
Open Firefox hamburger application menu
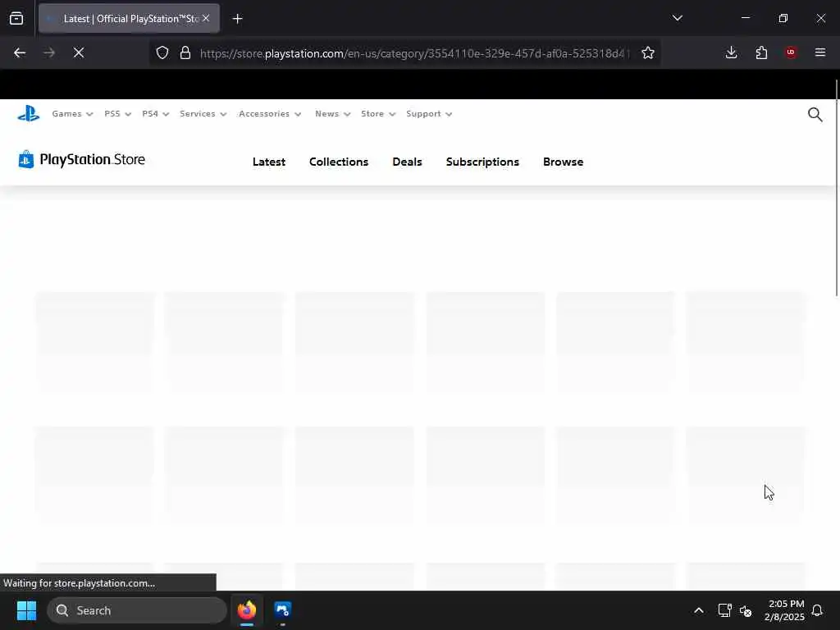pos(820,52)
